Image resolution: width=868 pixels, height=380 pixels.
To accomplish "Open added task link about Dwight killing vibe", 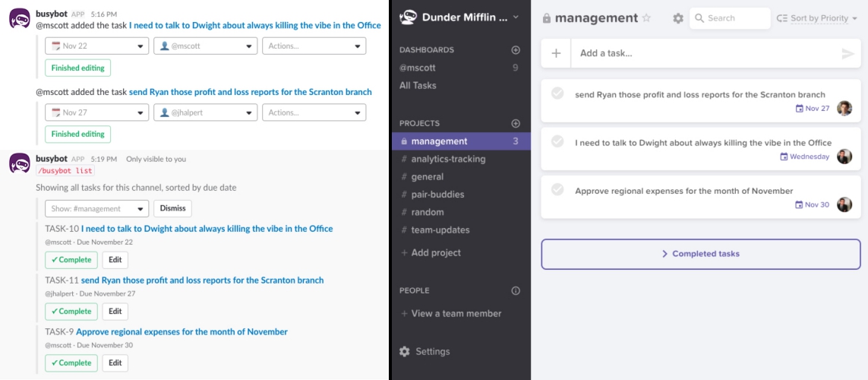I will pos(255,25).
